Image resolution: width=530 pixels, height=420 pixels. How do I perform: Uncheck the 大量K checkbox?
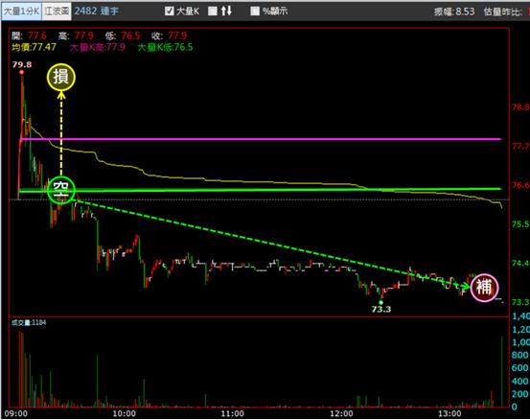pyautogui.click(x=169, y=12)
